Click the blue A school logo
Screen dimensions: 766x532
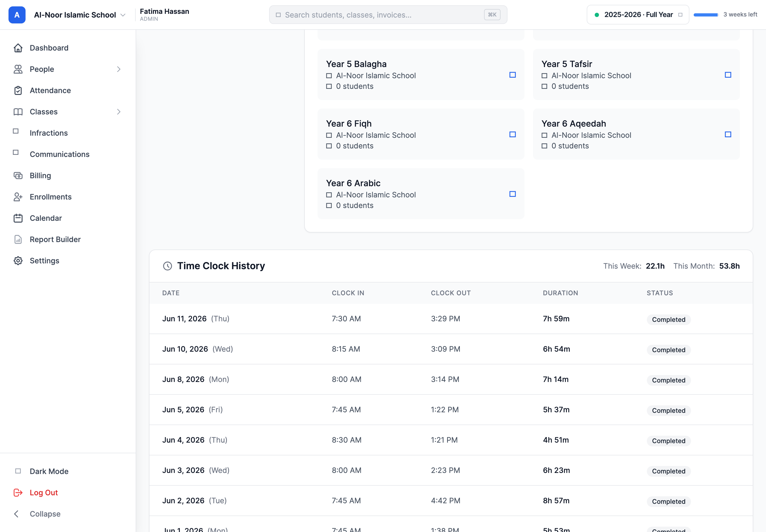(17, 15)
